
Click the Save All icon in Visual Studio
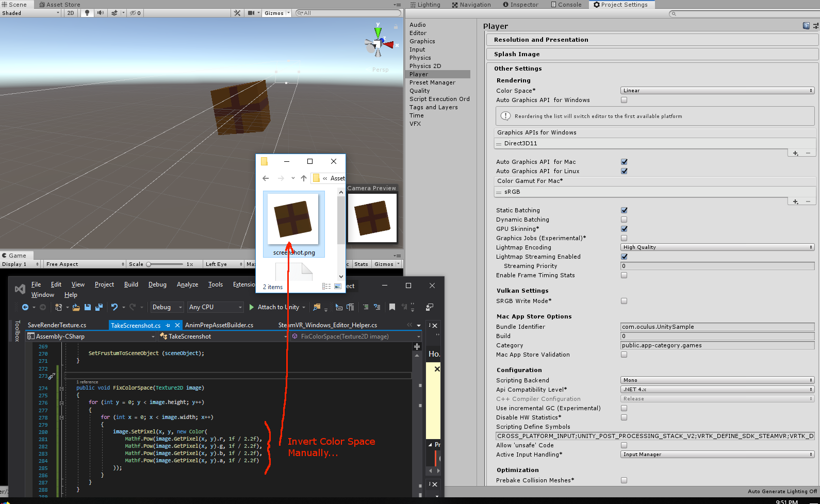pos(99,307)
